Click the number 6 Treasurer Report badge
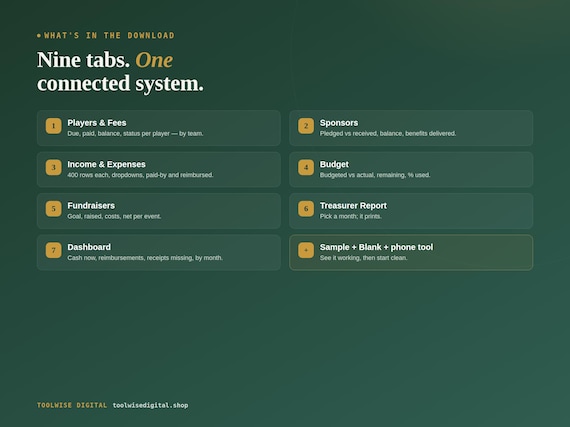This screenshot has width=570, height=427. pyautogui.click(x=306, y=209)
